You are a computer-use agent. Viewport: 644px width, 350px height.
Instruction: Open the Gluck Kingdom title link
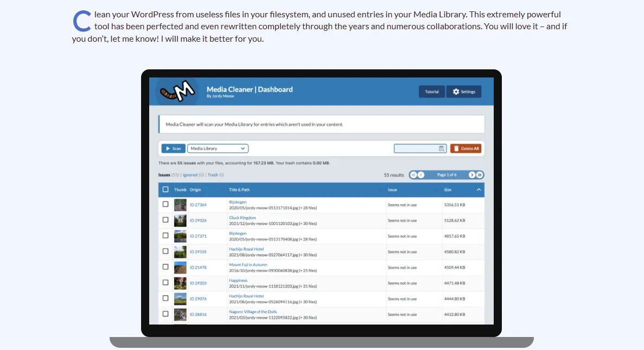(x=243, y=218)
